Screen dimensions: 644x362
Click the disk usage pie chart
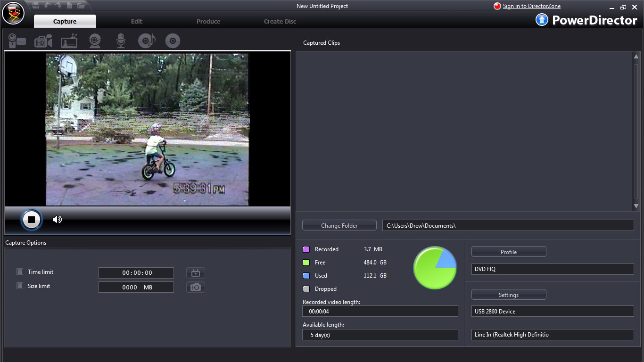pos(435,268)
